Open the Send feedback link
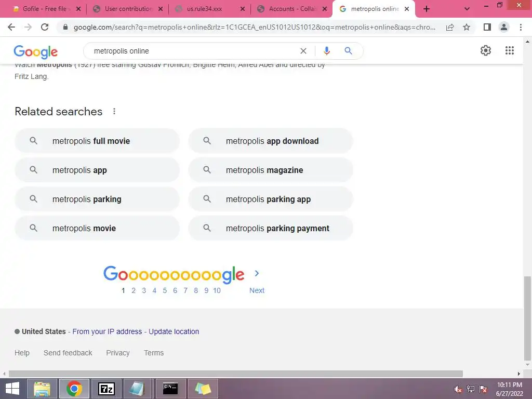The height and width of the screenshot is (399, 532). pos(68,353)
